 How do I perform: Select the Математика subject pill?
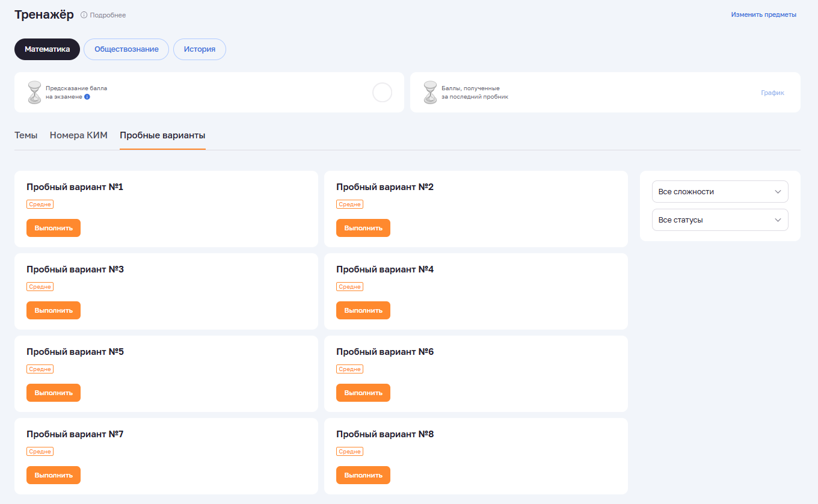[x=47, y=49]
